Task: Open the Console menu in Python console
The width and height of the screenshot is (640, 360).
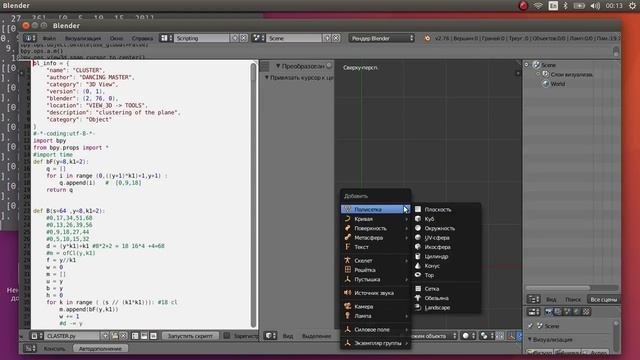Action: (54, 348)
